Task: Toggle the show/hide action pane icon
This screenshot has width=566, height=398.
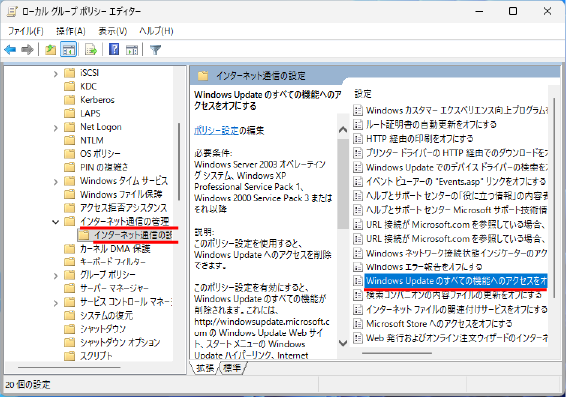Action: [132, 49]
